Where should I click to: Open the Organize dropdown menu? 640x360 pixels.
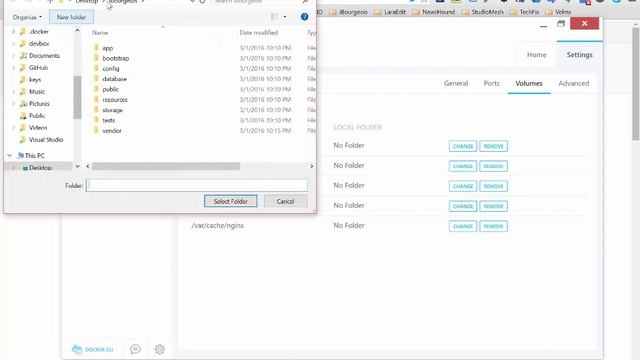point(27,17)
